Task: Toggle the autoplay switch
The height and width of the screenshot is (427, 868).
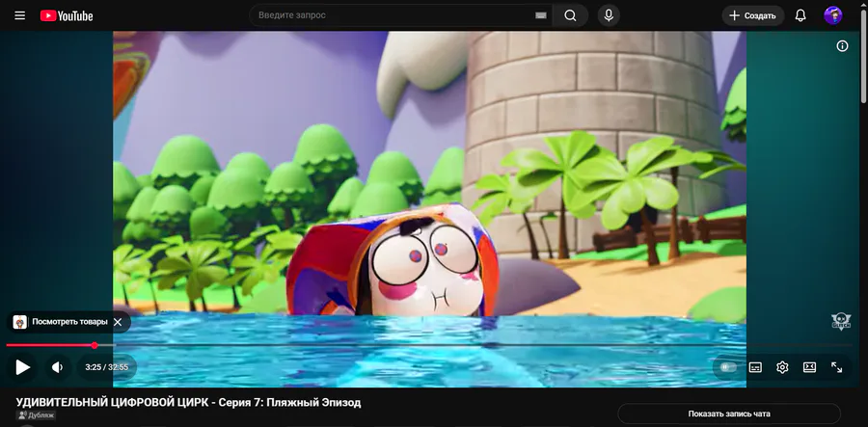Action: (728, 367)
